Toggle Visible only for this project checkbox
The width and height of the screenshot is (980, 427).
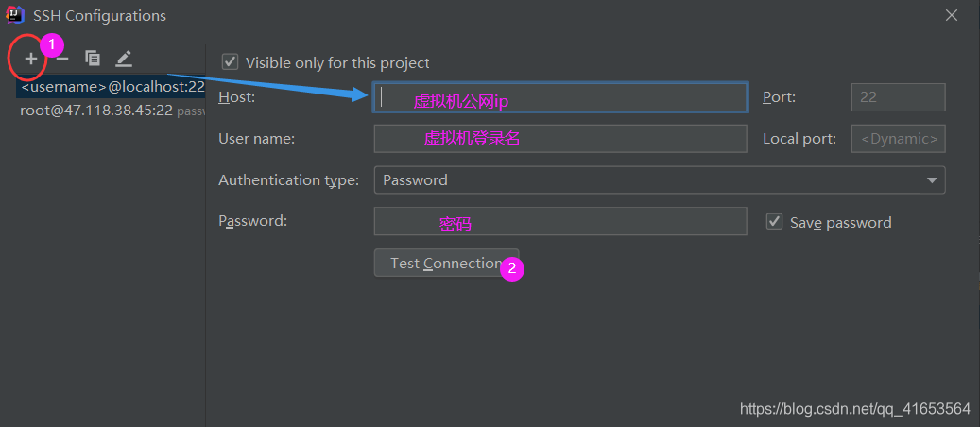(x=230, y=62)
